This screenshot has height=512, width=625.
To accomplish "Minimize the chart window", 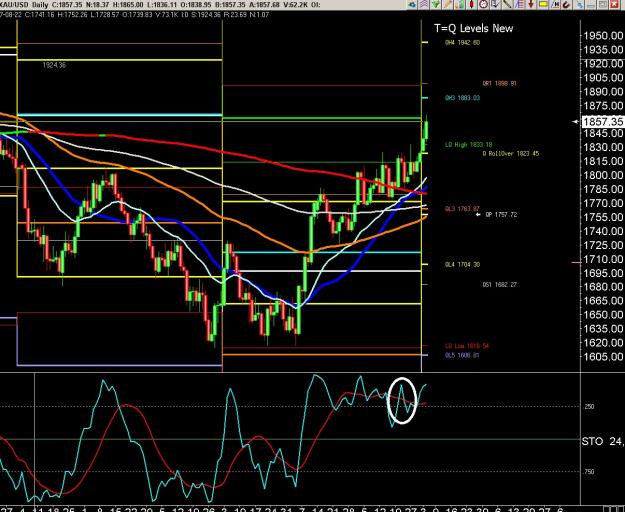I will pyautogui.click(x=591, y=4).
